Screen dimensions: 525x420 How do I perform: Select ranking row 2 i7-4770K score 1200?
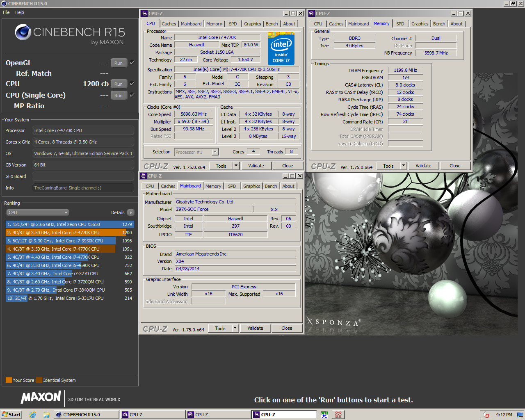69,233
